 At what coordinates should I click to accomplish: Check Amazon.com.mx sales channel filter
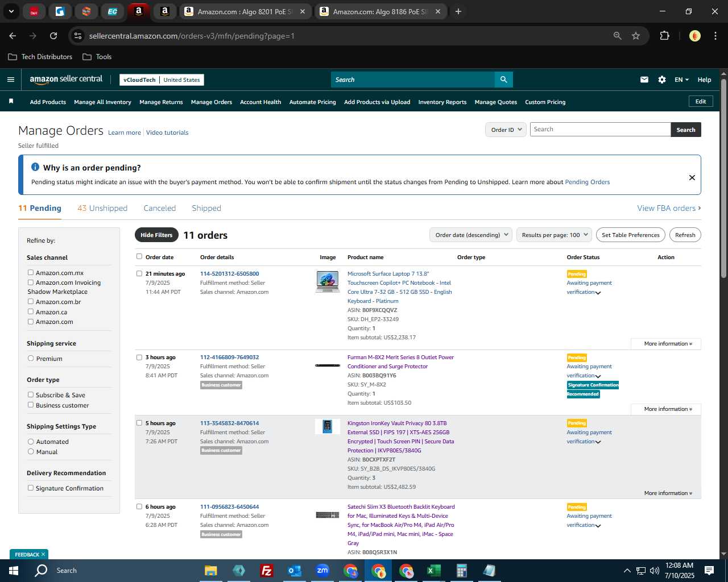(x=31, y=272)
